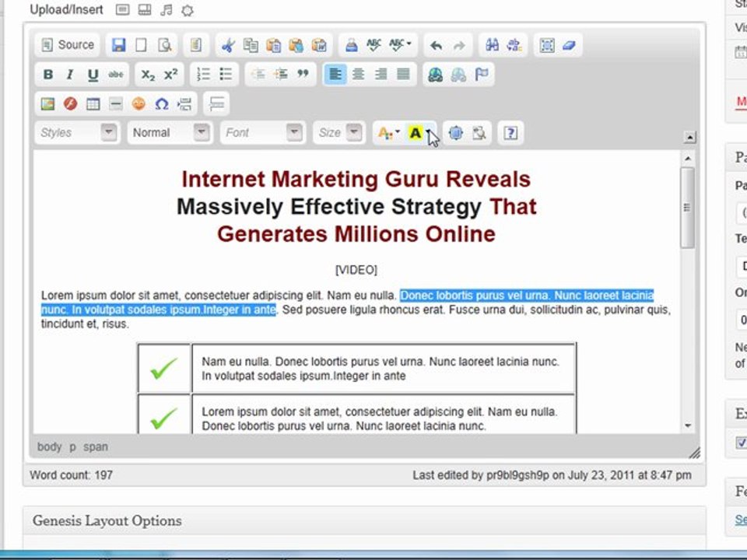Click the editor scrollbar down arrow
The height and width of the screenshot is (560, 747).
[x=687, y=425]
